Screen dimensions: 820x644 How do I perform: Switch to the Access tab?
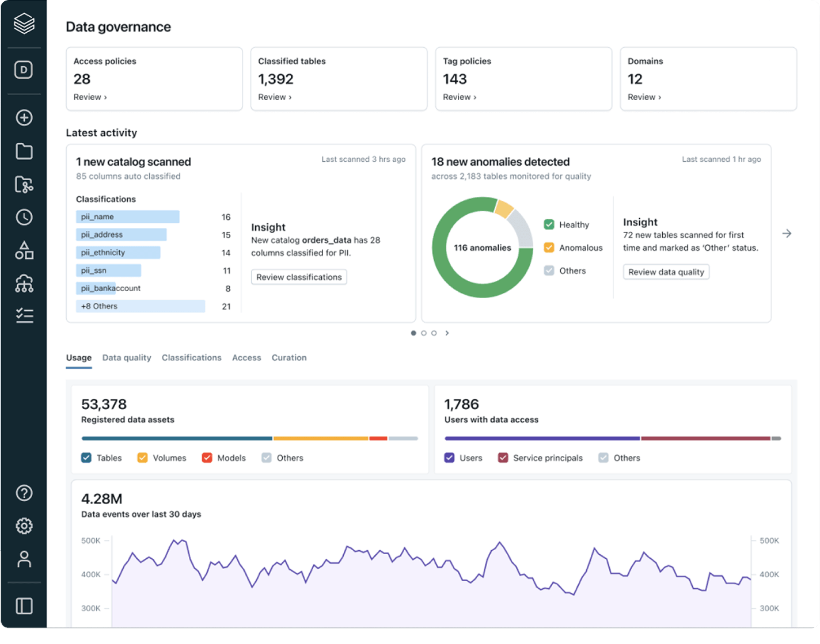click(x=246, y=358)
